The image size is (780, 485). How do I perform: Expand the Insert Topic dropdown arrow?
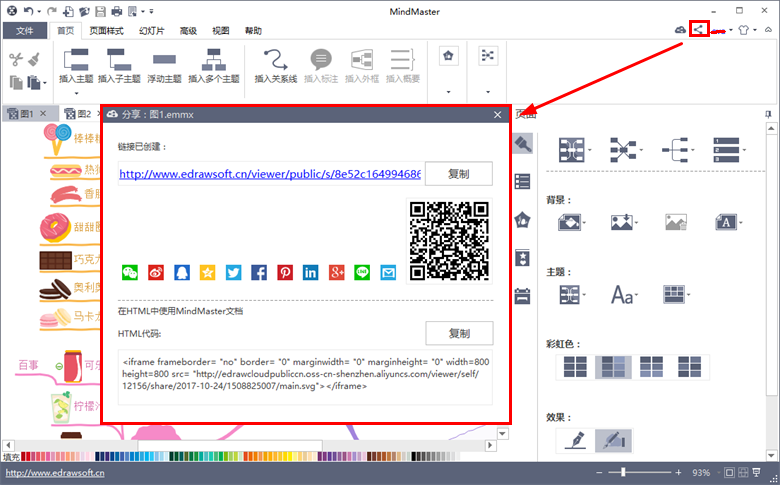pos(76,93)
